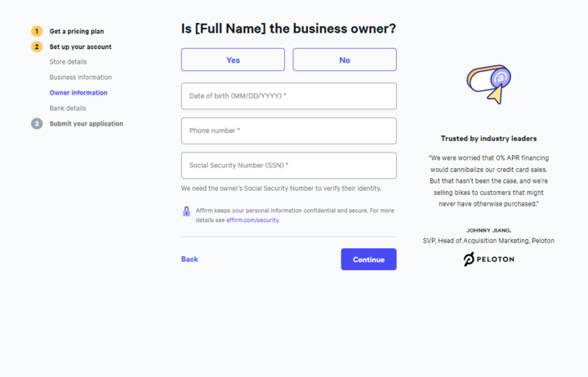Select Yes for business owner

233,60
